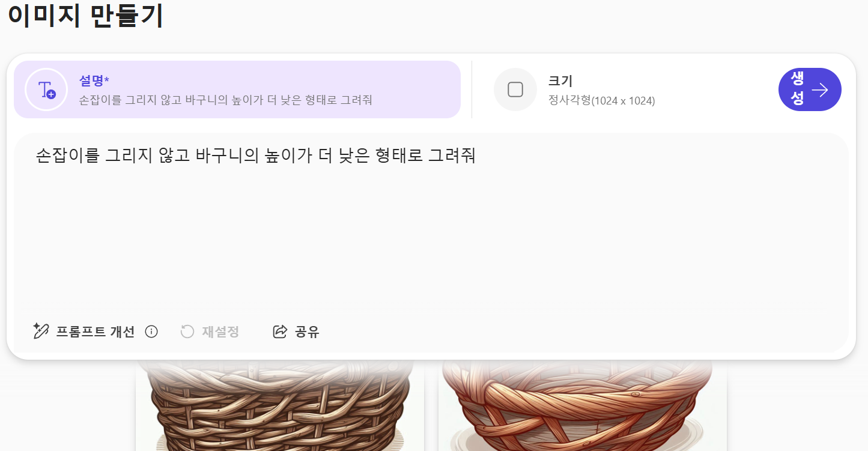Open the reddish woven basket image

pos(583,405)
